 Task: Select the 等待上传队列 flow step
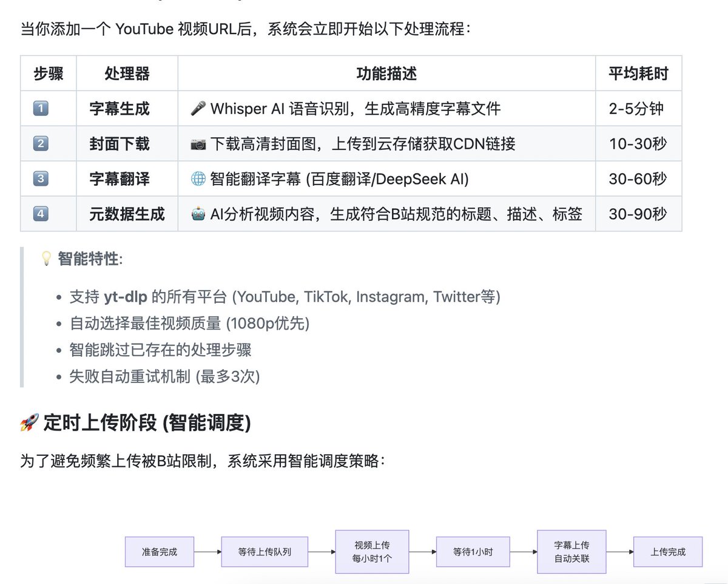[265, 552]
